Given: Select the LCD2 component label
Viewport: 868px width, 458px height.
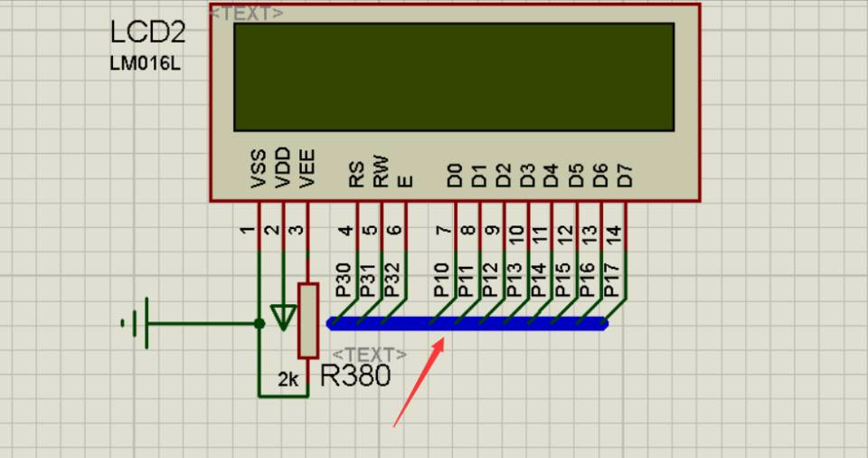Looking at the screenshot, I should (147, 33).
